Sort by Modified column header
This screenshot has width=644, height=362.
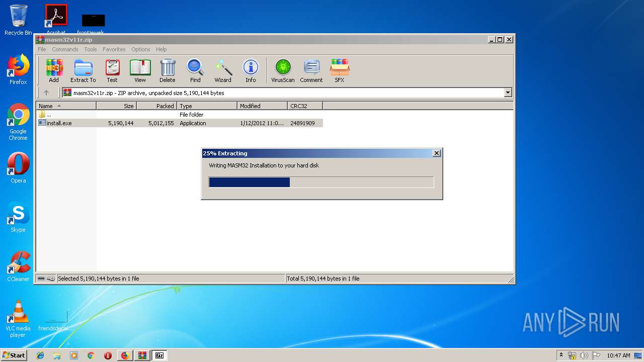point(263,106)
